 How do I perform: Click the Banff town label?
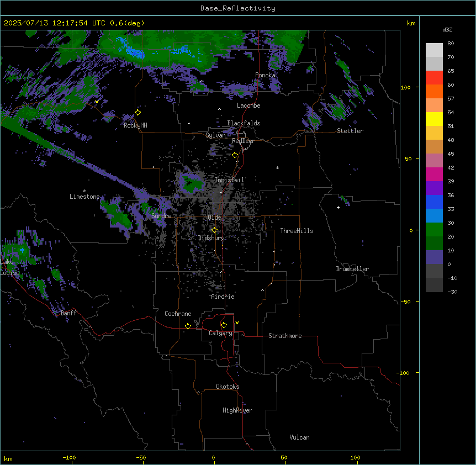(68, 313)
